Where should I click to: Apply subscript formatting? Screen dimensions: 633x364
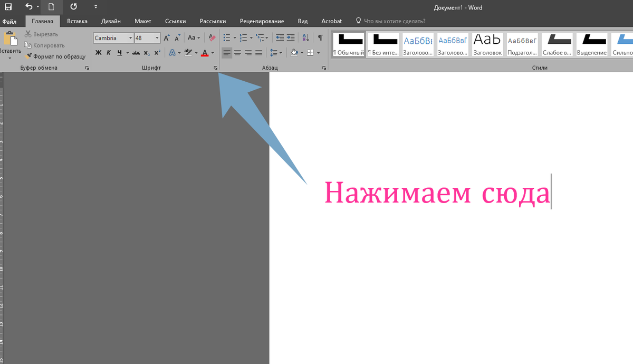(147, 52)
